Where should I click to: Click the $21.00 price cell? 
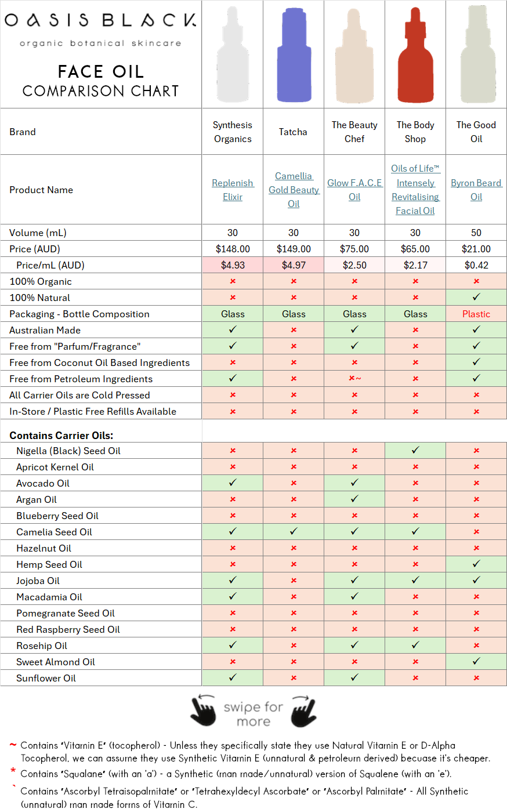click(476, 249)
